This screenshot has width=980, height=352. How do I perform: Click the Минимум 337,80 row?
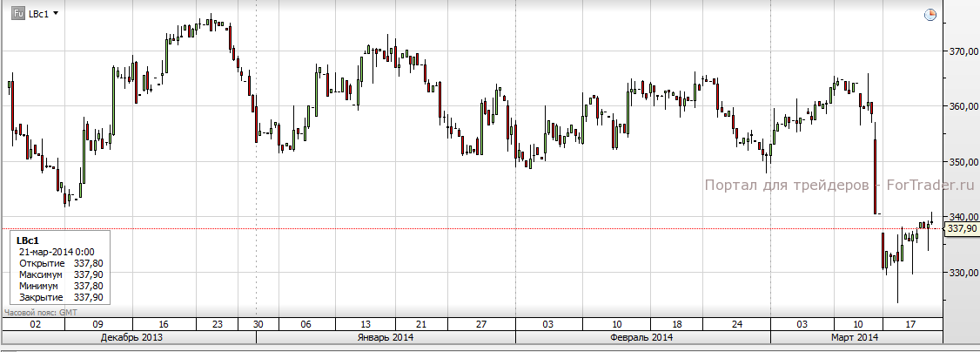pos(61,286)
